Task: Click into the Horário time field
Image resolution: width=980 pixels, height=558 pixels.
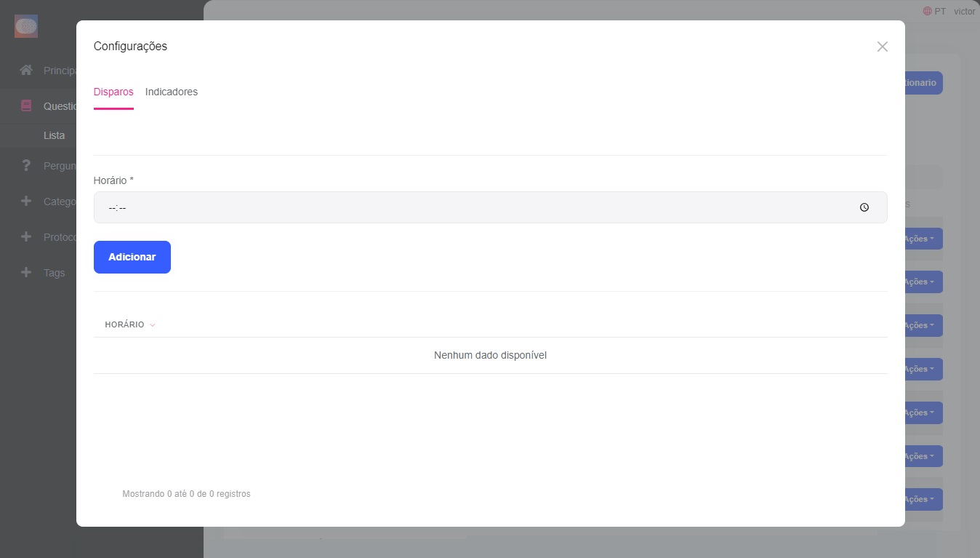Action: click(x=473, y=207)
